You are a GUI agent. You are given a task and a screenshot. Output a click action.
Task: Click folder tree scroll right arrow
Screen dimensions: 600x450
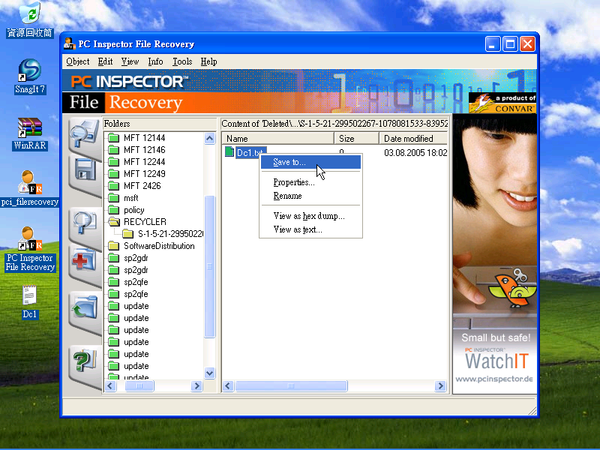(197, 386)
